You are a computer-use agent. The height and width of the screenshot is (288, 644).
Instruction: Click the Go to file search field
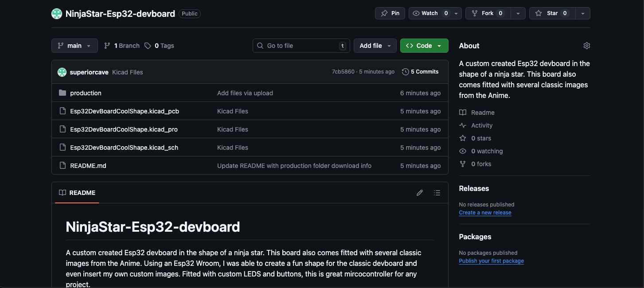[301, 46]
